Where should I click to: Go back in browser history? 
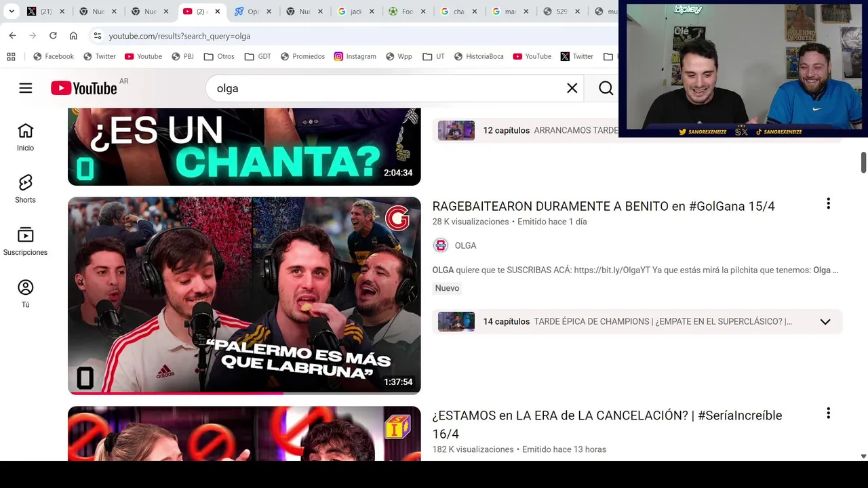(12, 36)
